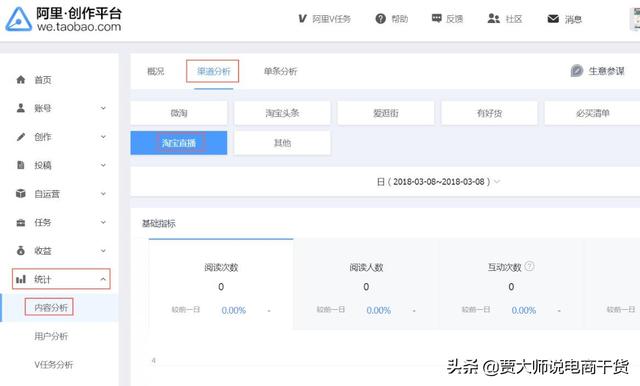Click the 首页 house icon in sidebar

coord(20,80)
